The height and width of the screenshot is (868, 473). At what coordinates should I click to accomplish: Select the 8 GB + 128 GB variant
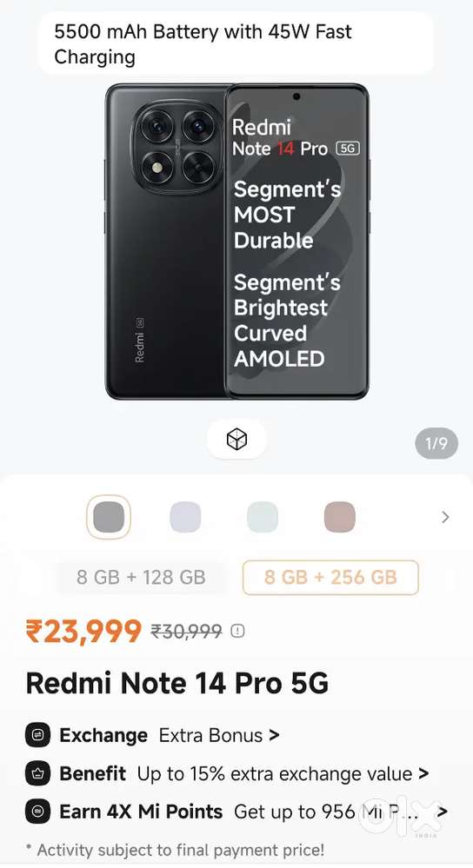[141, 578]
